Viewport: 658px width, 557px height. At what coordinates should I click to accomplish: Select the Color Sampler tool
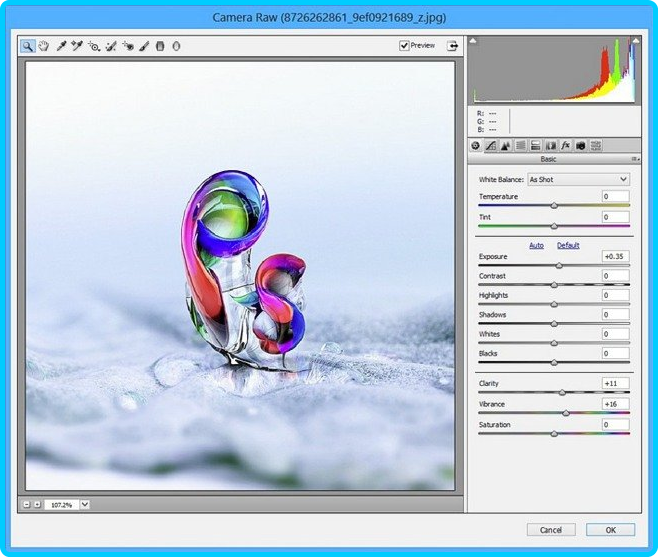77,46
